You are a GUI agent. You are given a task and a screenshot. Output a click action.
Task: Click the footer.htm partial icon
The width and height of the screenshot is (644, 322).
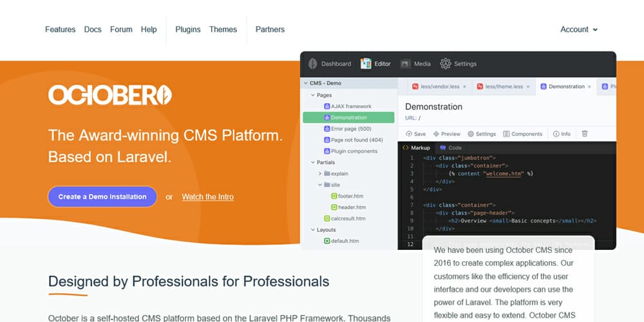[x=334, y=196]
